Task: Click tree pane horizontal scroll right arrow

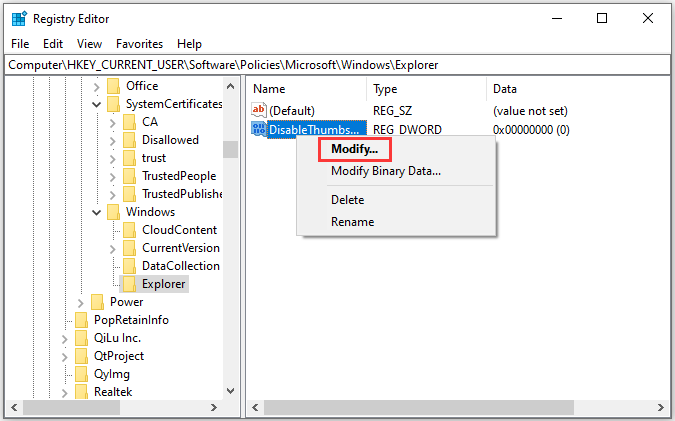Action: [x=214, y=407]
